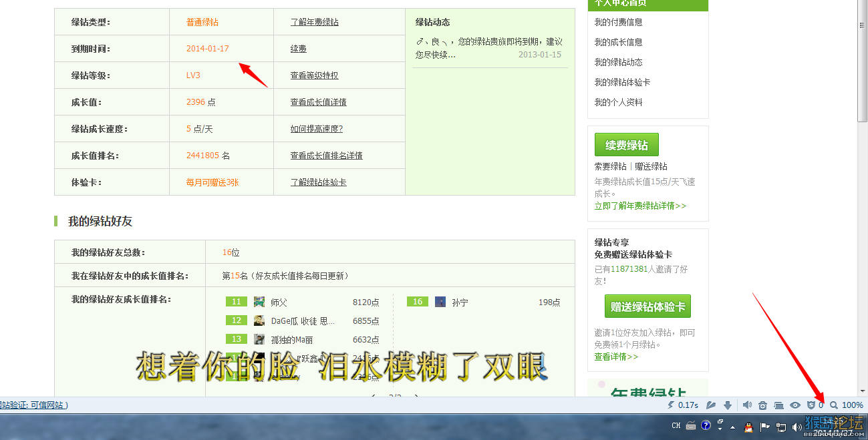Mute page sound via status bar speaker icon
The width and height of the screenshot is (868, 440).
pos(747,405)
